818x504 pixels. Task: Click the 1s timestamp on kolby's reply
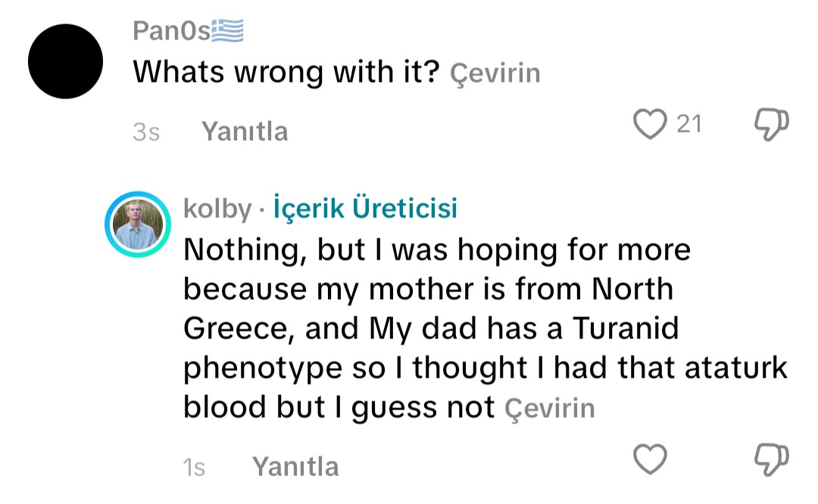[x=195, y=467]
